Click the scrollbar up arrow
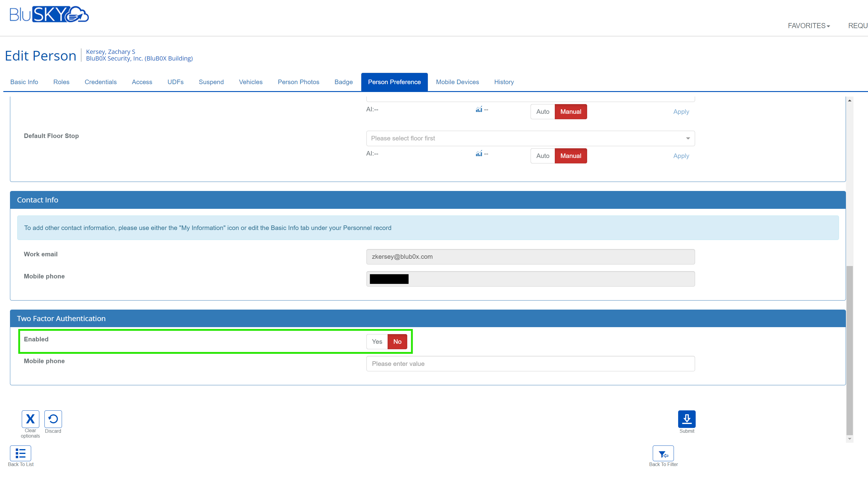 pyautogui.click(x=850, y=100)
